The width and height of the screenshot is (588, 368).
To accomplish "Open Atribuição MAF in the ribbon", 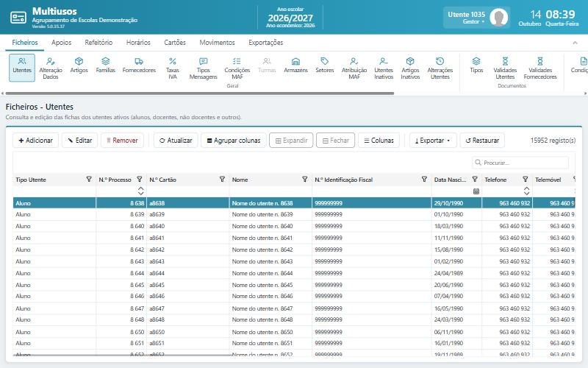I will pos(354,68).
